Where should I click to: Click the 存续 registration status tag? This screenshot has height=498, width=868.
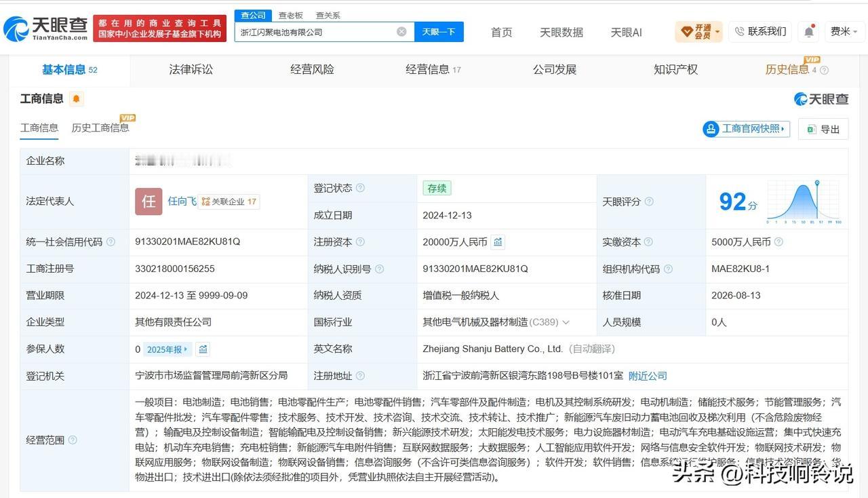tap(437, 188)
